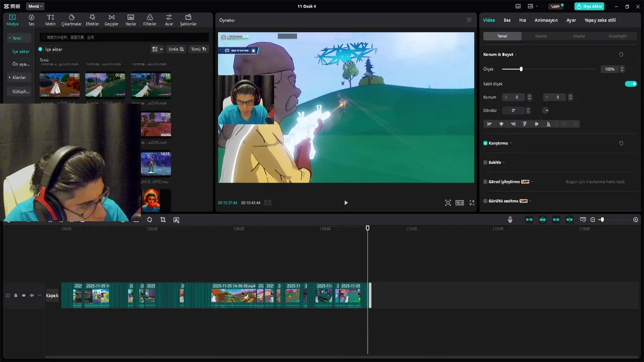Toggle the main track magnet icon
Viewport: 644px width, 362px height.
[529, 220]
